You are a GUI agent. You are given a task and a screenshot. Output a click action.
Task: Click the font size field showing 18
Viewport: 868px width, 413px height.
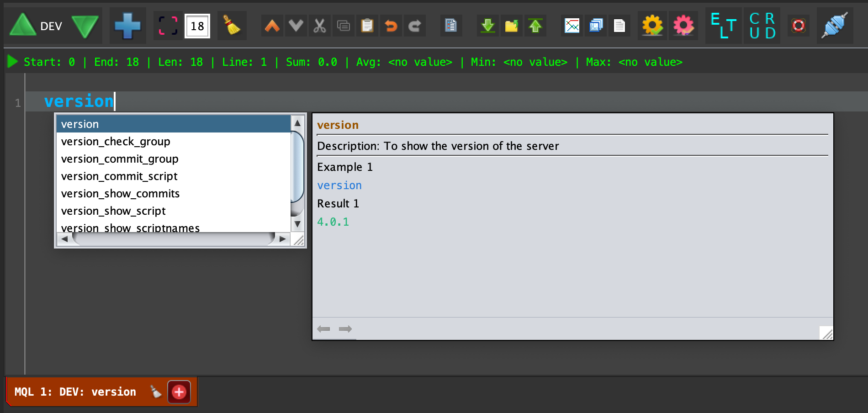pos(197,26)
